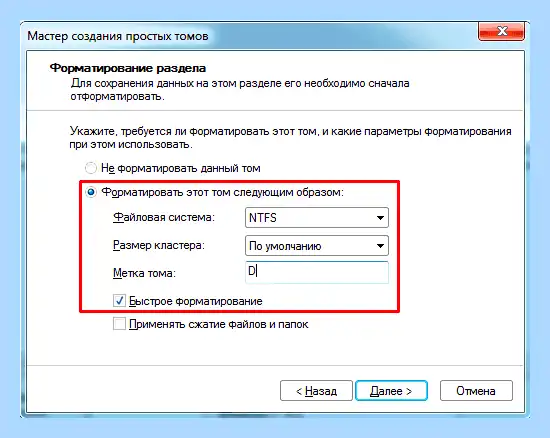Uncheck 'Быстрое форматирование' checkbox
This screenshot has height=438, width=550.
pyautogui.click(x=119, y=301)
